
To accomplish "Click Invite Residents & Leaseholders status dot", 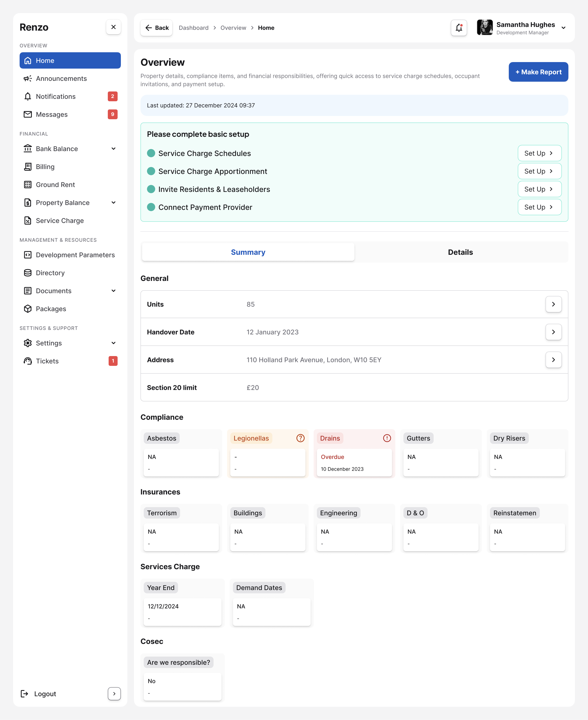I will (x=151, y=189).
